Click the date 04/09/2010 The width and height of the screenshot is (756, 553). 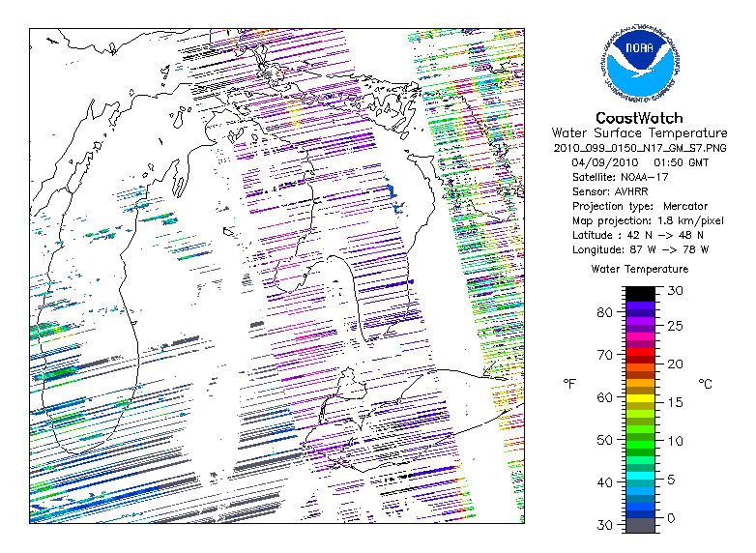coord(604,162)
